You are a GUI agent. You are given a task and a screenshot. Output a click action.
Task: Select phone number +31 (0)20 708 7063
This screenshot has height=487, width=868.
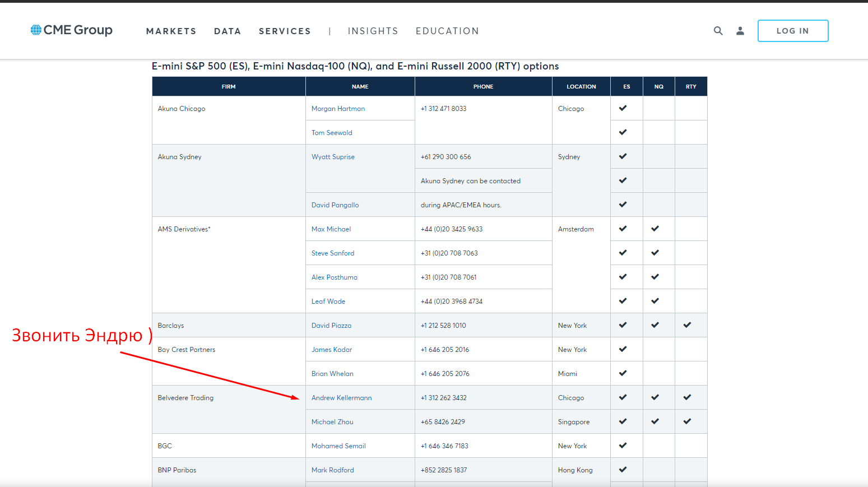449,253
